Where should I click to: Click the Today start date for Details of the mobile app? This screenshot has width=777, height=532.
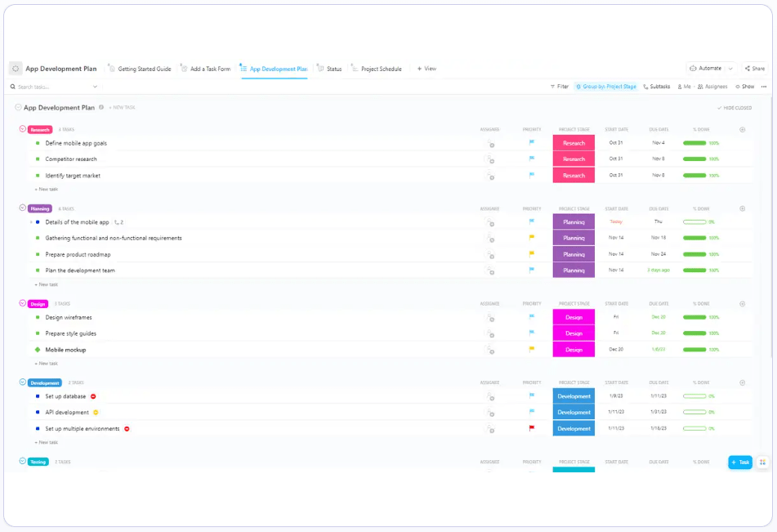(x=616, y=221)
